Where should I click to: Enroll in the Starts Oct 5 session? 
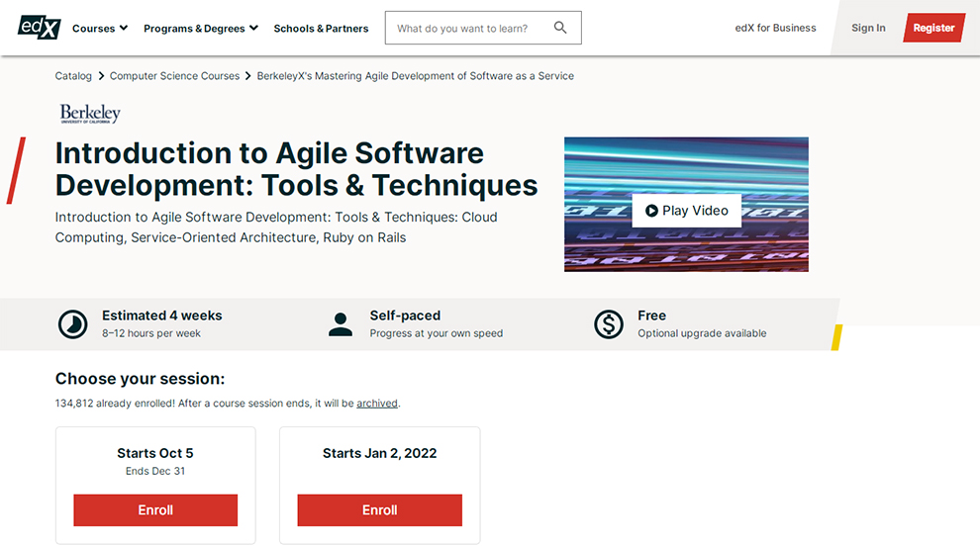click(155, 509)
